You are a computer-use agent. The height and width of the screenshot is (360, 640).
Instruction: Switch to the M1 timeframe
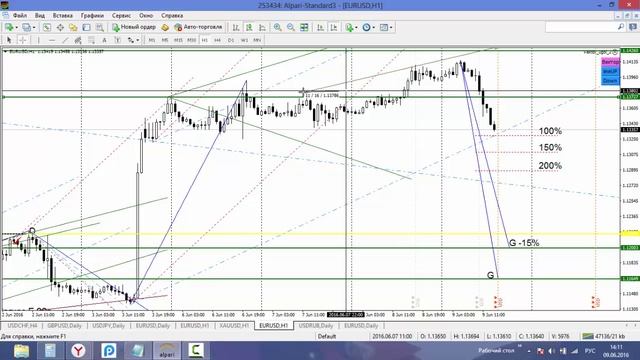tap(152, 40)
